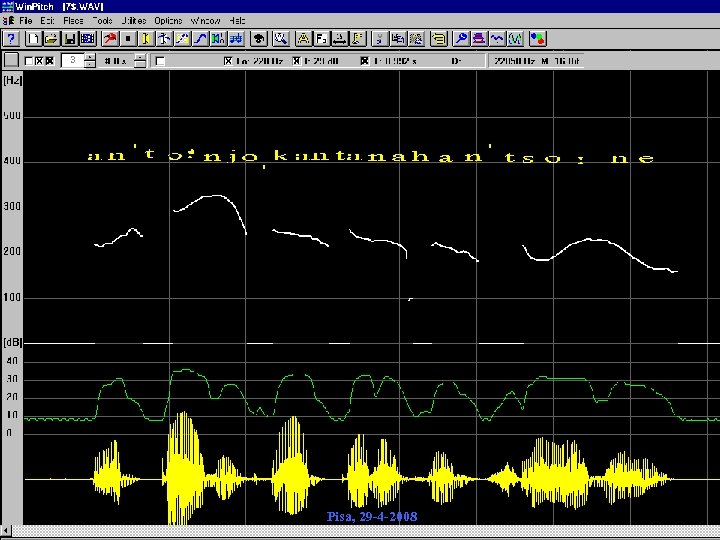The image size is (720, 540).
Task: Increase the number 3 with up arrow
Action: point(90,57)
